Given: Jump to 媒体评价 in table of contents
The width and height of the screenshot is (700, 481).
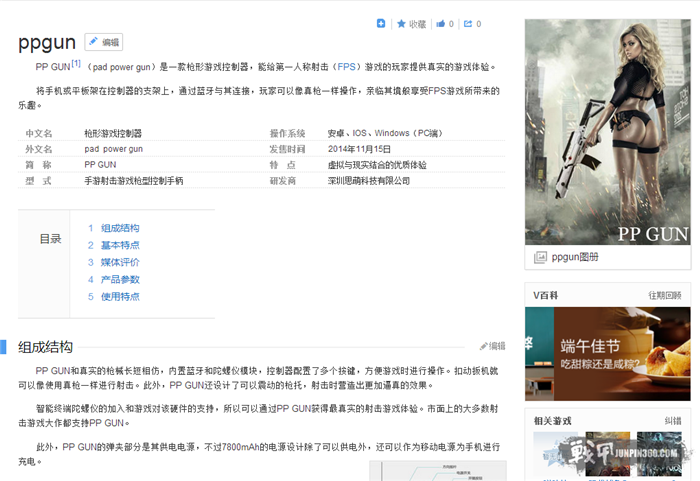Looking at the screenshot, I should (x=120, y=262).
